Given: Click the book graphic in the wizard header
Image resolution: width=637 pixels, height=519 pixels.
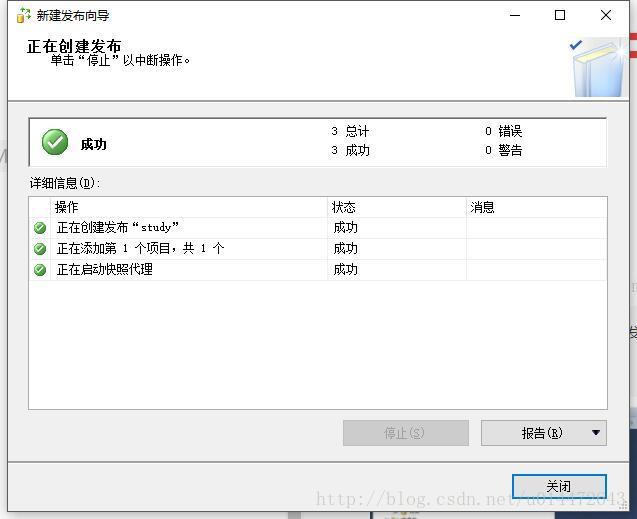Looking at the screenshot, I should point(599,67).
